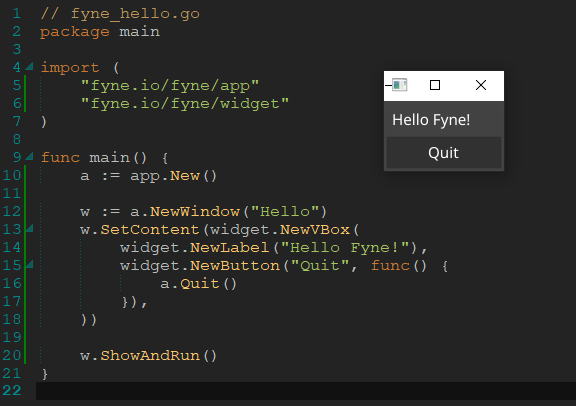Click NewLabel on line 14
This screenshot has height=406, width=576.
tap(230, 248)
